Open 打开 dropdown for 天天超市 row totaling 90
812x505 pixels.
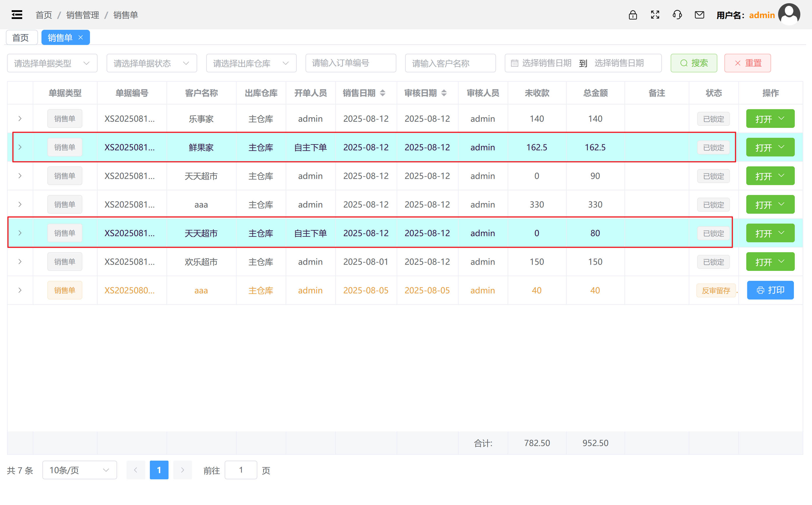(770, 176)
